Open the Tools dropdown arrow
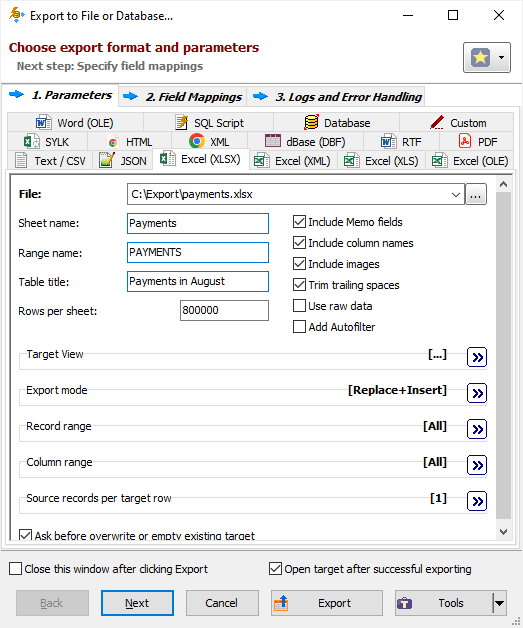The width and height of the screenshot is (523, 628). point(499,603)
